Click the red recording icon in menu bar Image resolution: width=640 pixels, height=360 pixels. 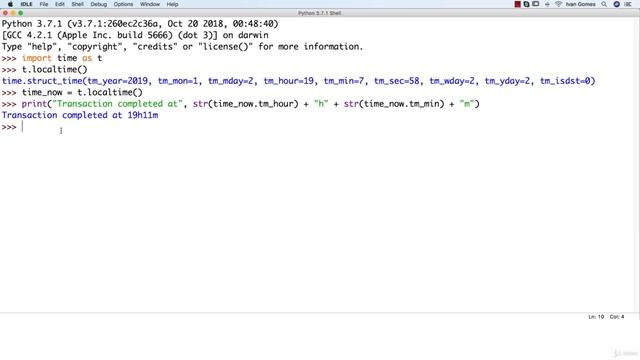tap(518, 4)
